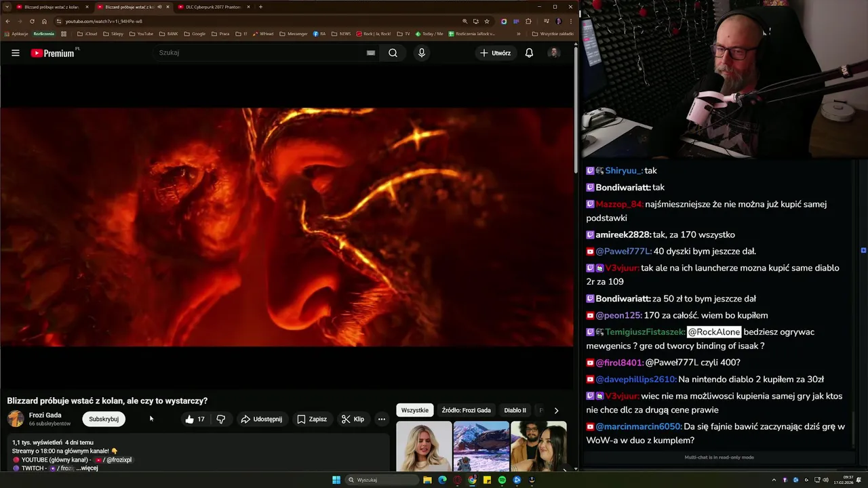This screenshot has width=868, height=488.
Task: Open the BANK bookmarks folder
Action: click(169, 33)
